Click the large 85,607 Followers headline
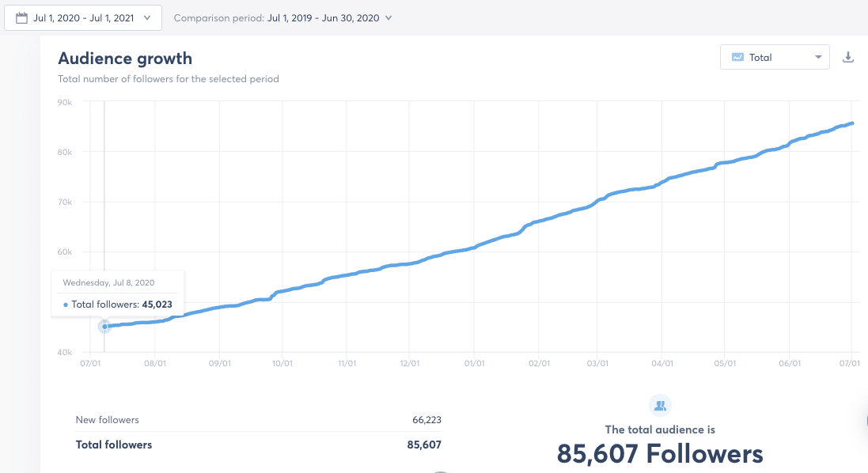 pos(660,453)
